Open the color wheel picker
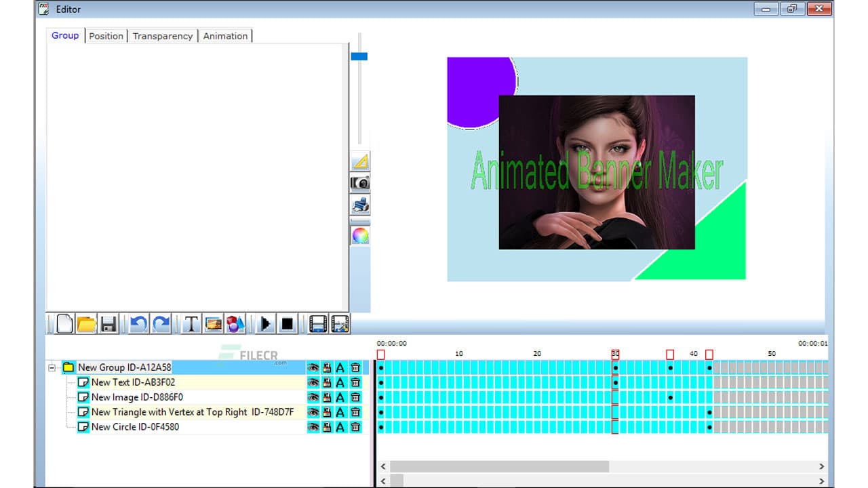868x488 pixels. [x=359, y=235]
